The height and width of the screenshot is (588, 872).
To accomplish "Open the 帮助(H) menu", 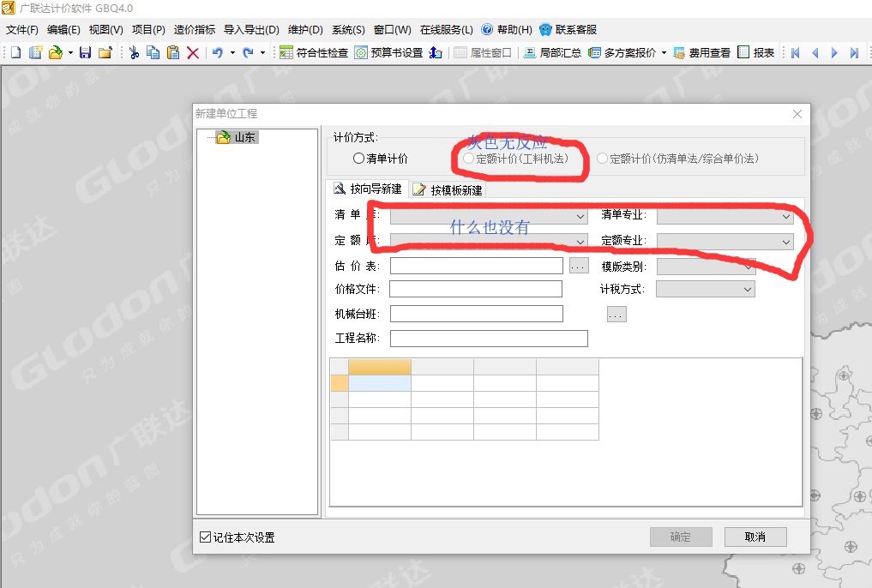I will pyautogui.click(x=507, y=30).
